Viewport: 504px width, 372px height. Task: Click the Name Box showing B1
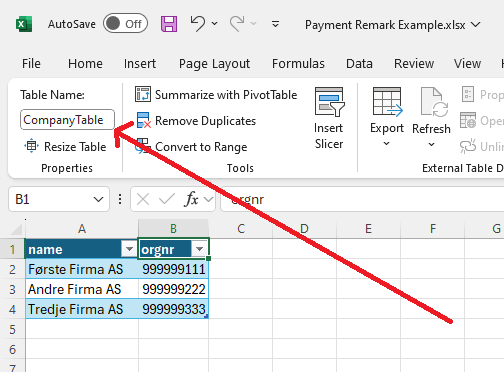pyautogui.click(x=50, y=199)
